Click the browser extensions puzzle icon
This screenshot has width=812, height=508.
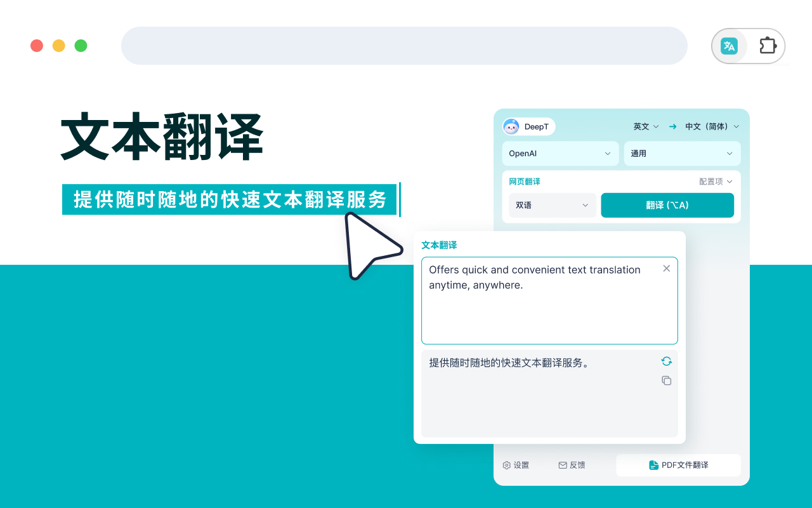[x=768, y=46]
